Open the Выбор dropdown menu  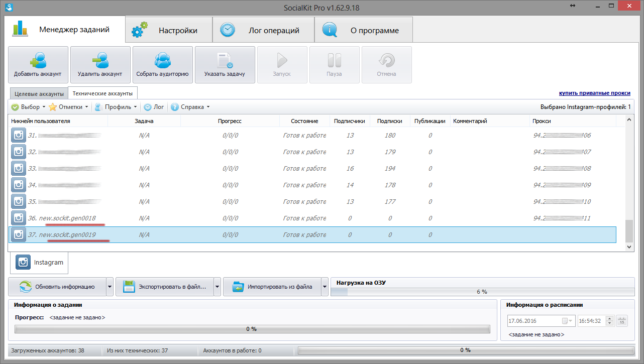click(28, 107)
